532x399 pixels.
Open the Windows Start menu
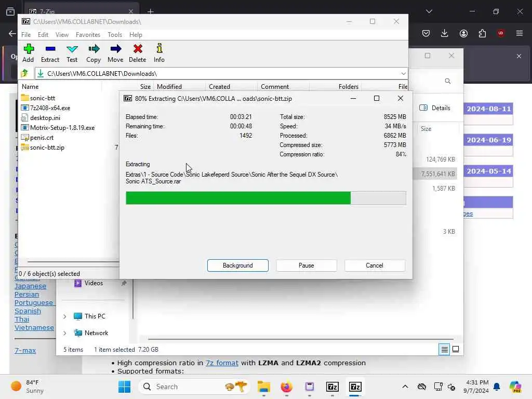pyautogui.click(x=124, y=387)
